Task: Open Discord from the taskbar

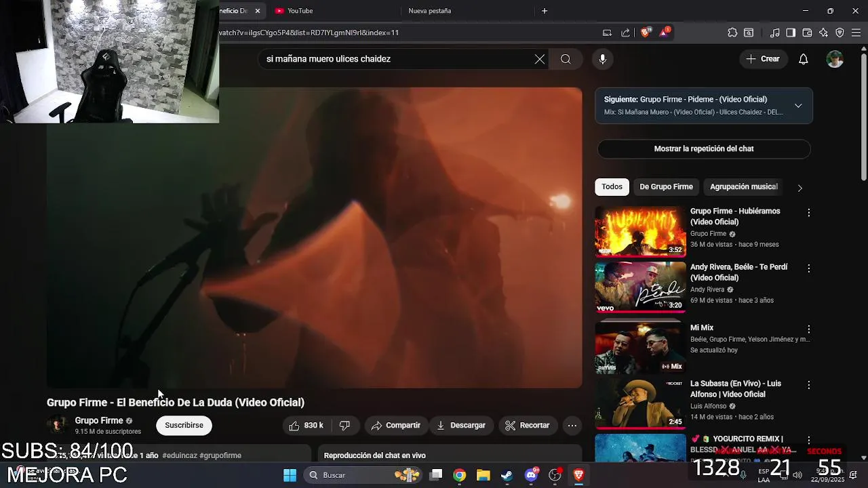Action: click(x=531, y=475)
